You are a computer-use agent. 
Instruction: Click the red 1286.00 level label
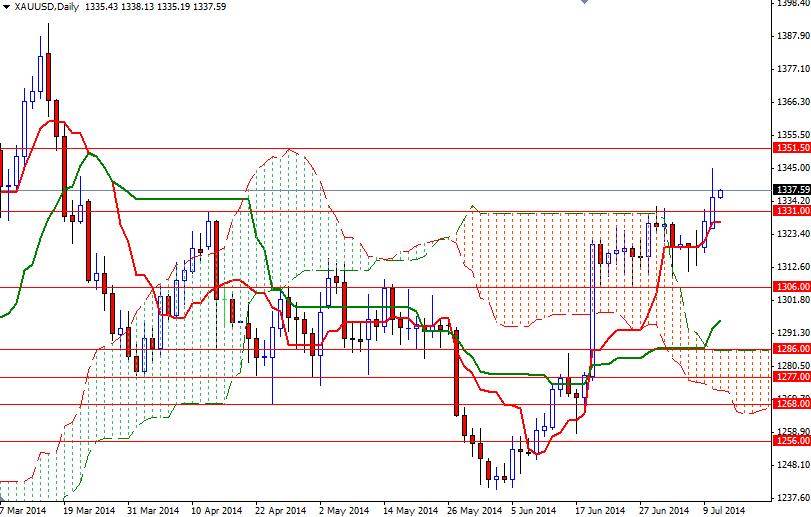tap(791, 348)
